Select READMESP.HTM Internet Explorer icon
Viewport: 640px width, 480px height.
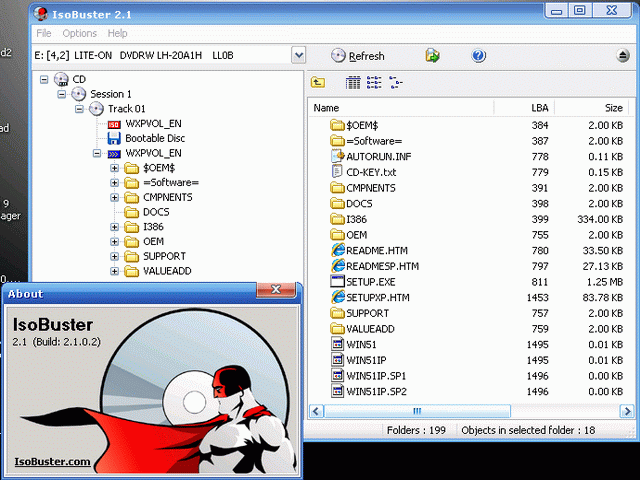click(x=338, y=266)
